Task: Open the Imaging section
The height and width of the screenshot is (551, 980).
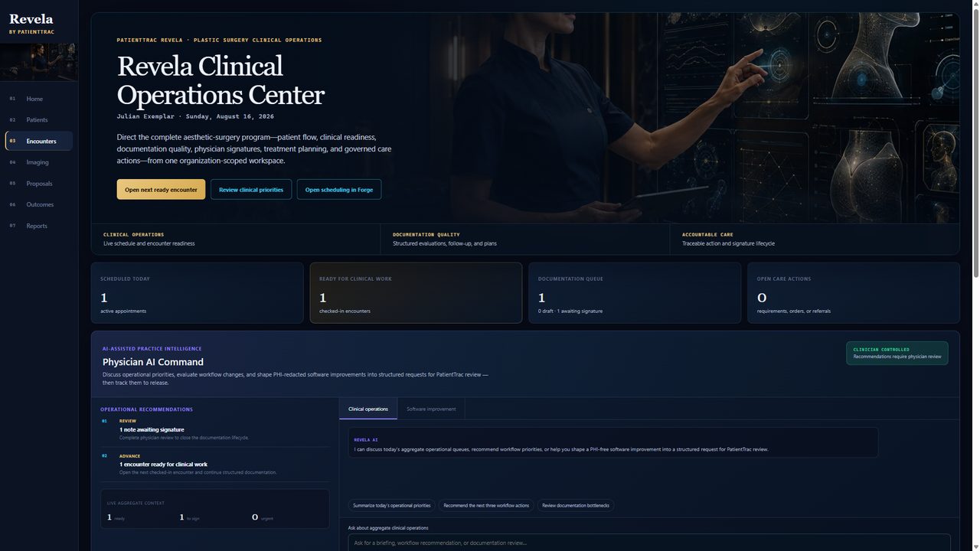Action: pos(38,162)
